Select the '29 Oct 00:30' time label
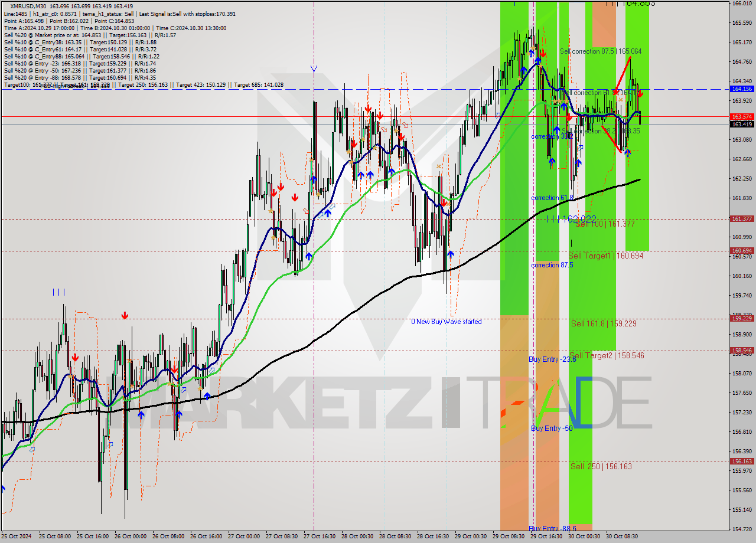The height and width of the screenshot is (543, 756). coord(470,537)
